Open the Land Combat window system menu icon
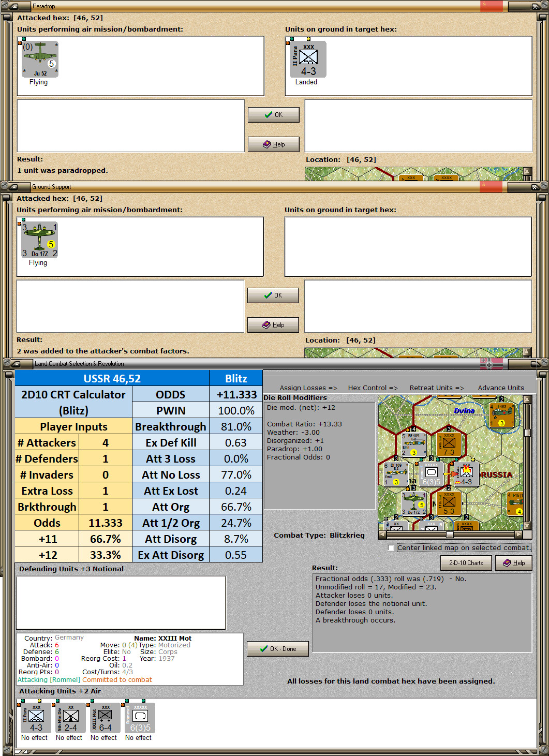Screen dimensions: 549x756 click(x=16, y=364)
